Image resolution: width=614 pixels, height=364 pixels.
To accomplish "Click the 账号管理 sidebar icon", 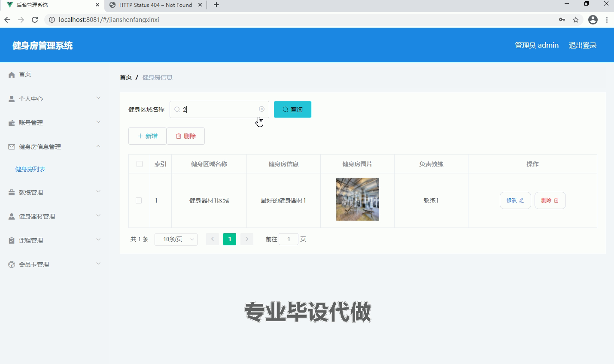I will point(12,123).
